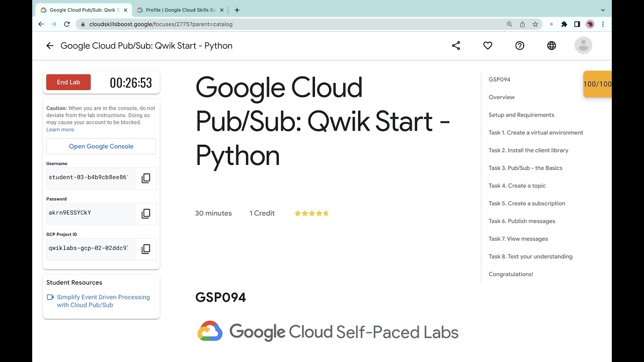
Task: Click Open Google Console button
Action: [101, 146]
